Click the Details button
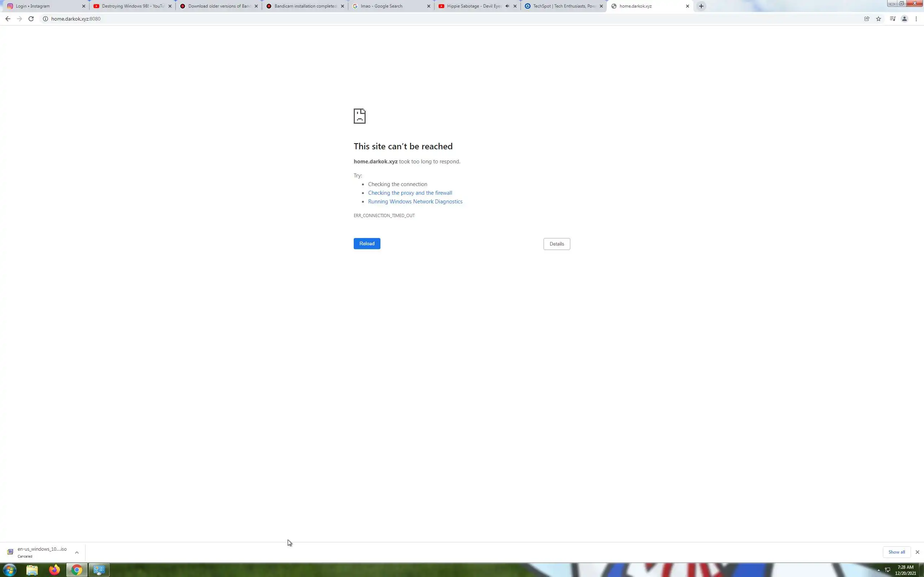 [x=556, y=244]
